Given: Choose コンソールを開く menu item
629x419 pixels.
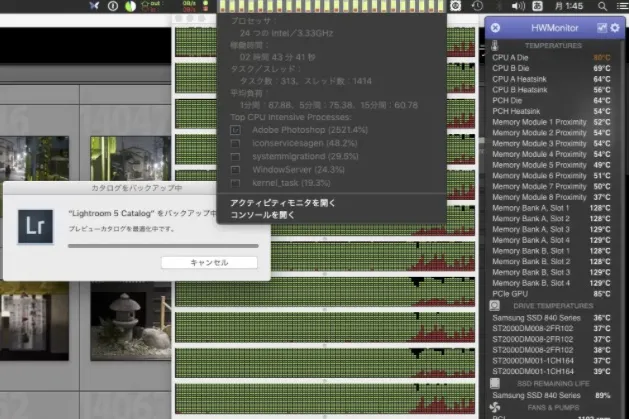Looking at the screenshot, I should [262, 215].
